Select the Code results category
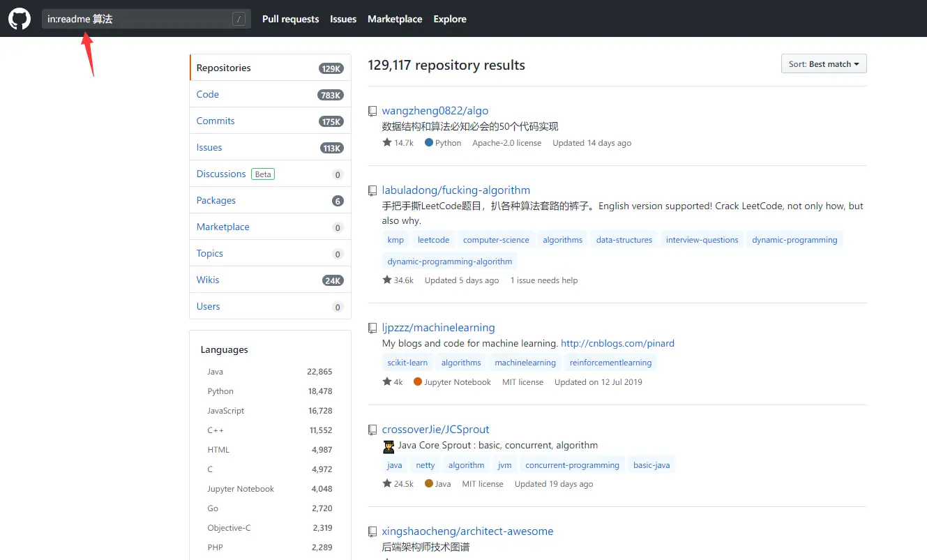The width and height of the screenshot is (927, 560). pyautogui.click(x=270, y=94)
